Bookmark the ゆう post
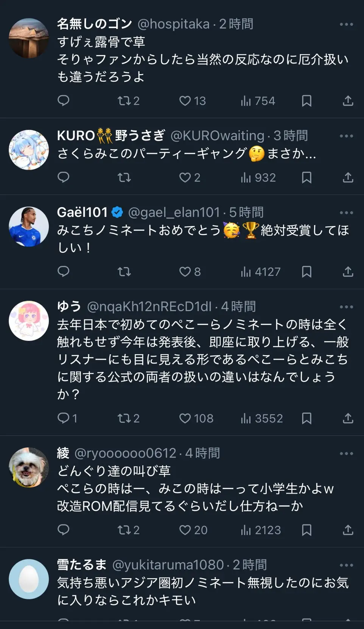Image resolution: width=364 pixels, height=629 pixels. (x=306, y=418)
